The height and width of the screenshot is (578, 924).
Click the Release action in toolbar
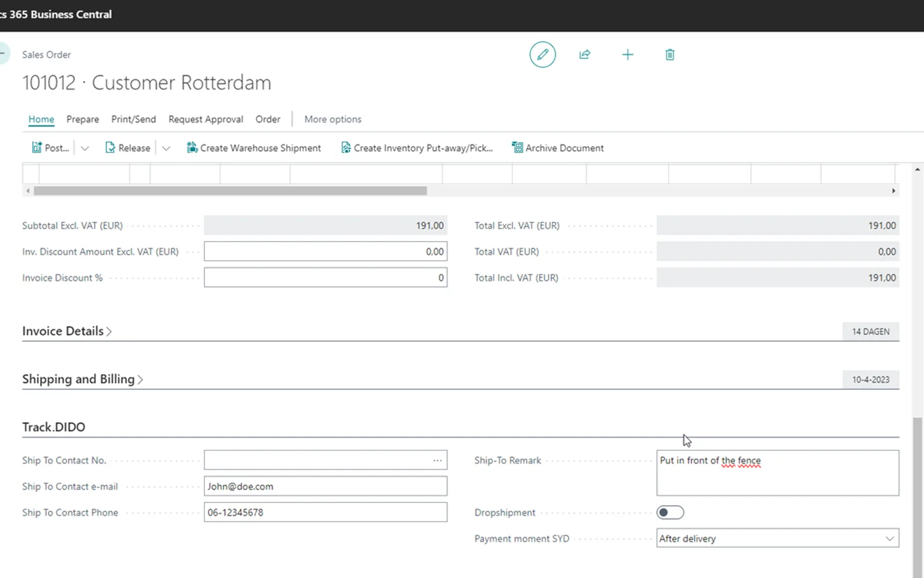click(x=128, y=148)
